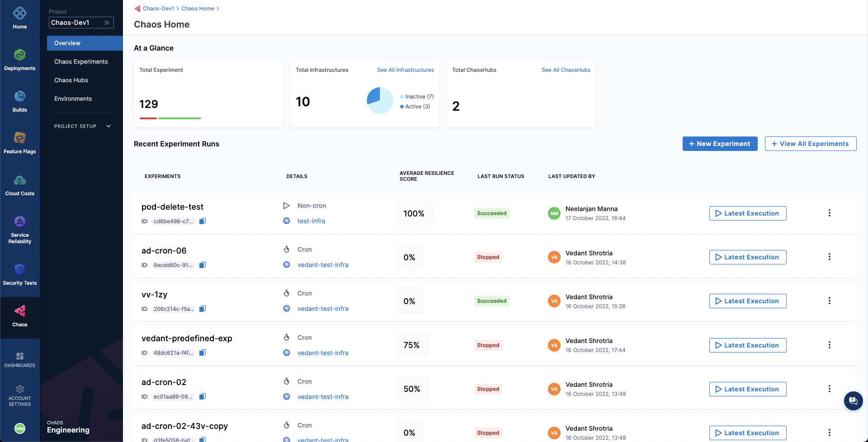This screenshot has width=868, height=442.
Task: Open more options for ad-cron-06
Action: pyautogui.click(x=829, y=257)
